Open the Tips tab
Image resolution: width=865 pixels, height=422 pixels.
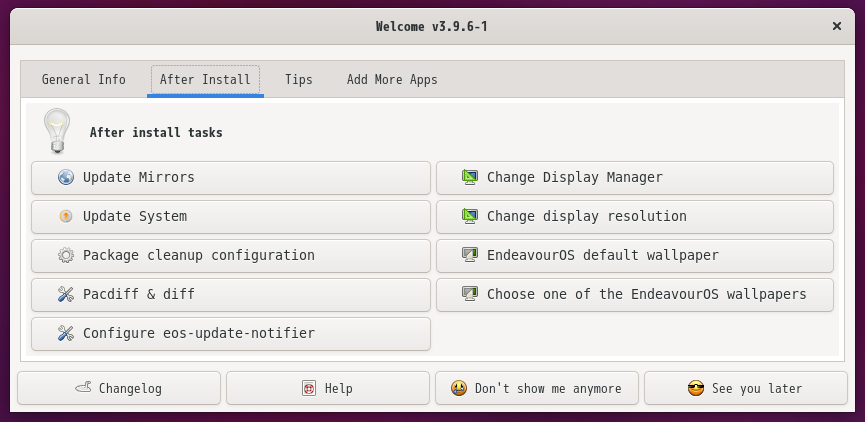[299, 79]
